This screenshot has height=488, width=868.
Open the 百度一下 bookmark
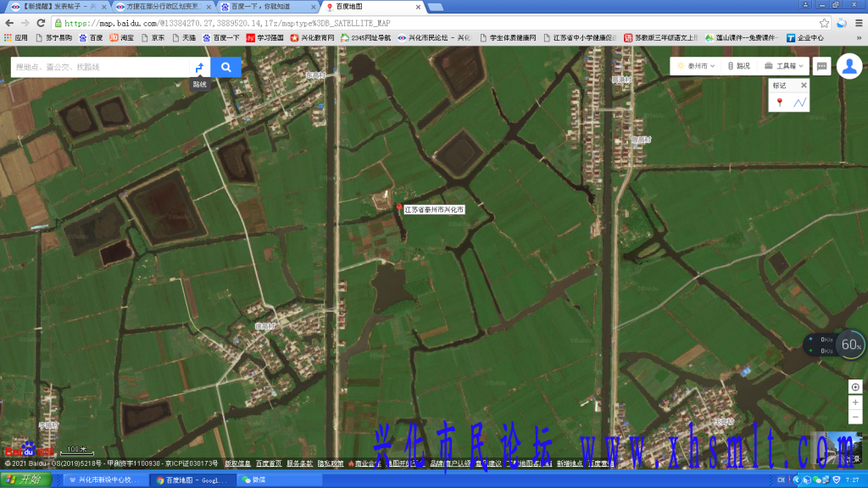221,37
